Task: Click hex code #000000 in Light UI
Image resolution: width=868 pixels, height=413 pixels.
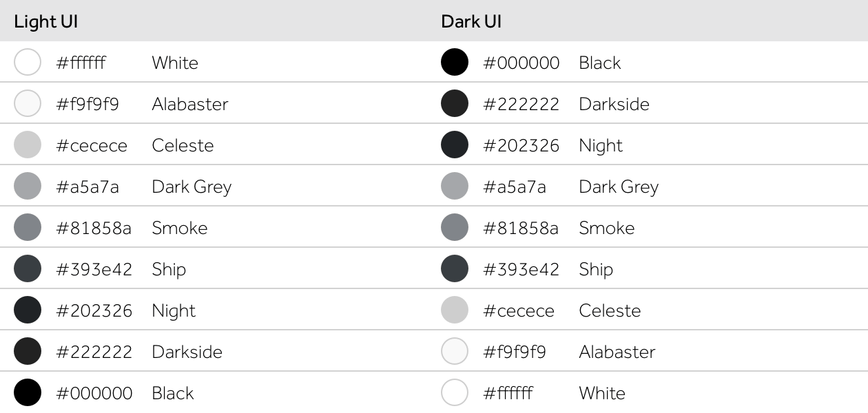Action: coord(94,393)
